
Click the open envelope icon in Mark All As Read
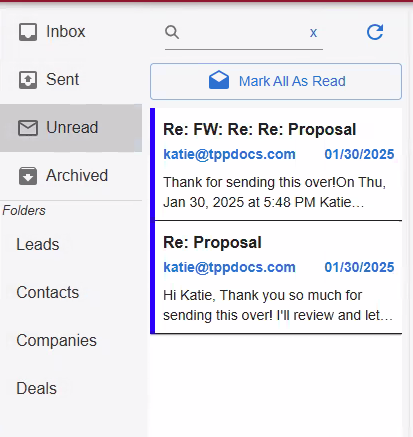pyautogui.click(x=219, y=80)
